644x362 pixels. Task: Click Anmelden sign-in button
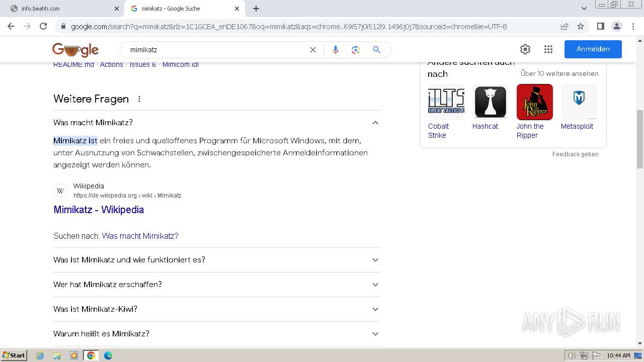[x=593, y=49]
